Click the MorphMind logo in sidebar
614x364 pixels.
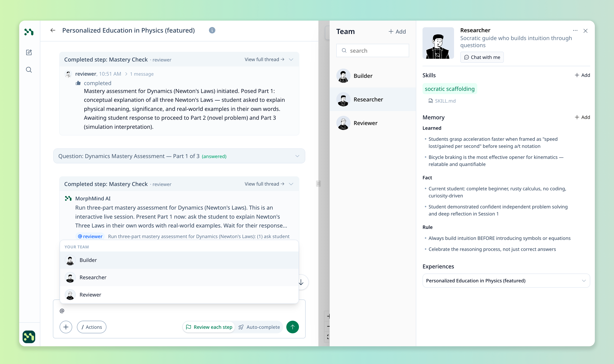pos(29,32)
